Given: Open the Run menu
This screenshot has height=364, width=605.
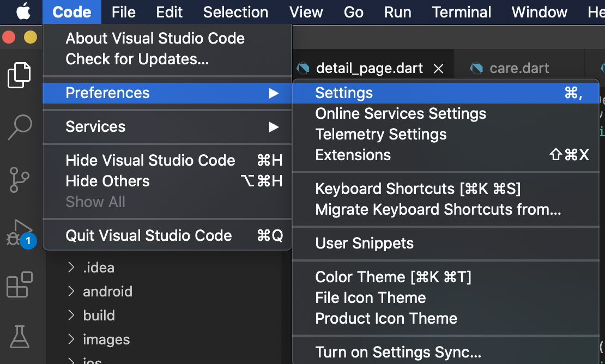Looking at the screenshot, I should click(397, 12).
